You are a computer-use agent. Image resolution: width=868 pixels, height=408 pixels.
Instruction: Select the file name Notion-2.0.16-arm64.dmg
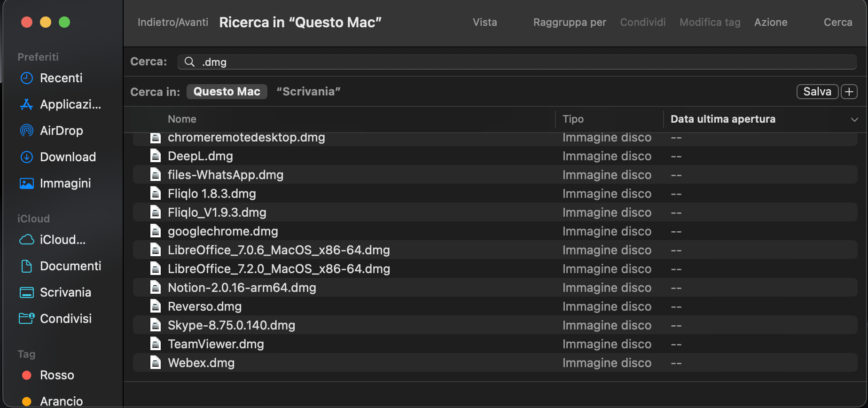click(x=242, y=288)
